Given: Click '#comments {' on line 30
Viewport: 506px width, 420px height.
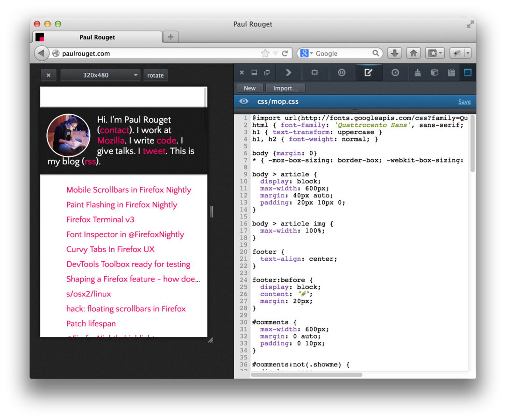Looking at the screenshot, I should pos(274,322).
